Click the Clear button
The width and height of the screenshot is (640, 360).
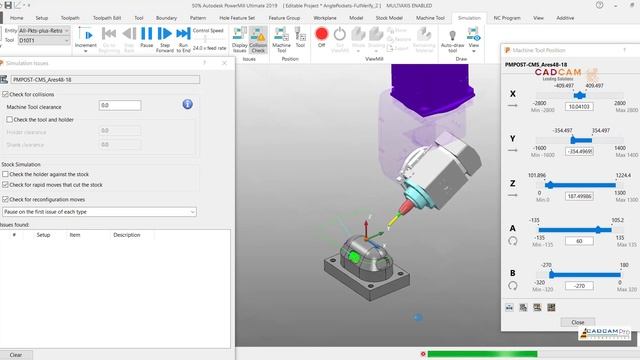[16, 355]
